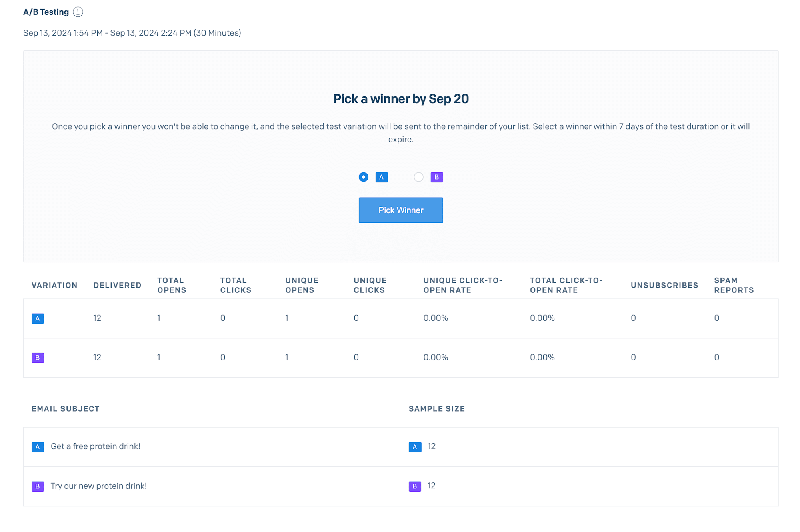Click the 'Get a free protein drink!' subject
The image size is (800, 532).
[96, 446]
